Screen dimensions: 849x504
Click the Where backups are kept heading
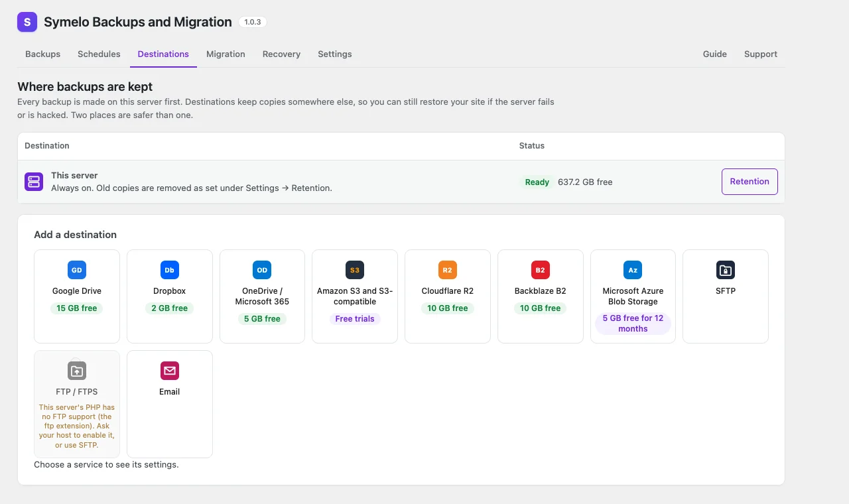point(85,87)
